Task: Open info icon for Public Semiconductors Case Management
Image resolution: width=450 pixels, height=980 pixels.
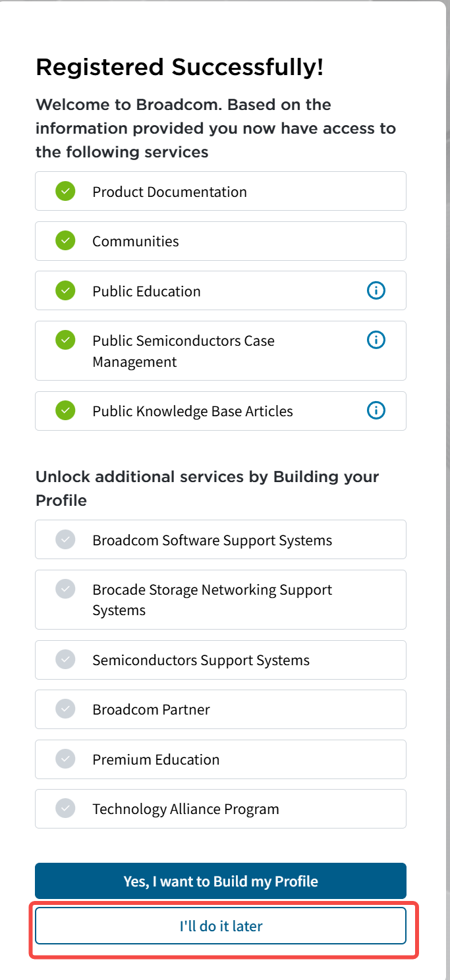Action: point(376,340)
